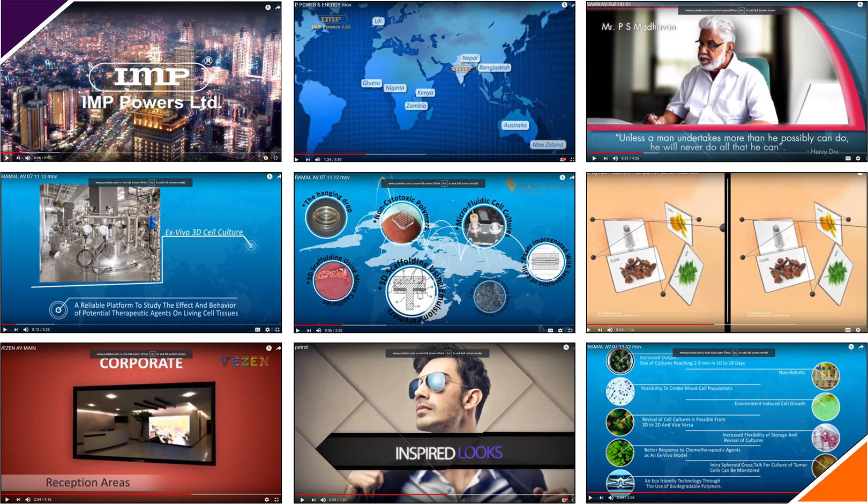Screen dimensions: 868x504
Task: Play the VEZEN AV MAIN Reception Areas video
Action: point(7,499)
